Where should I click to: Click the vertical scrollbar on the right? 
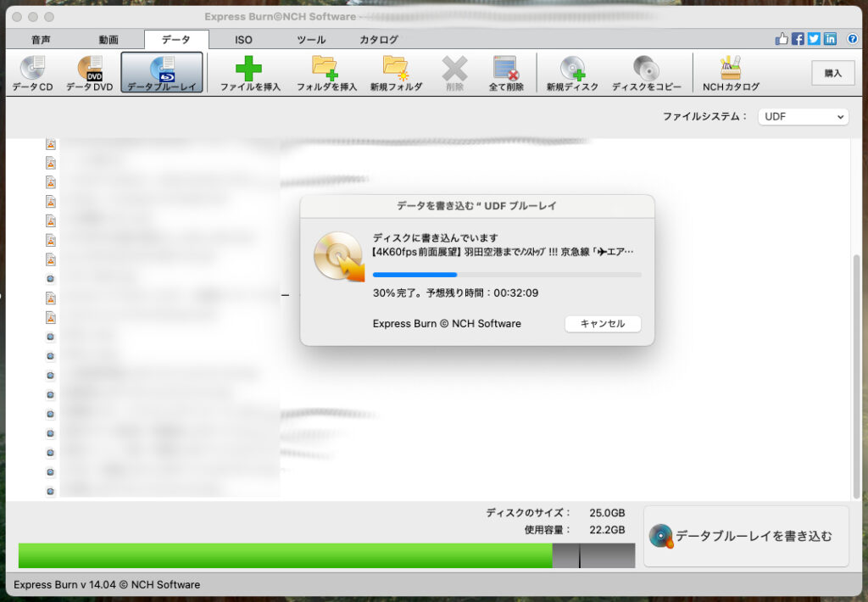pyautogui.click(x=856, y=376)
